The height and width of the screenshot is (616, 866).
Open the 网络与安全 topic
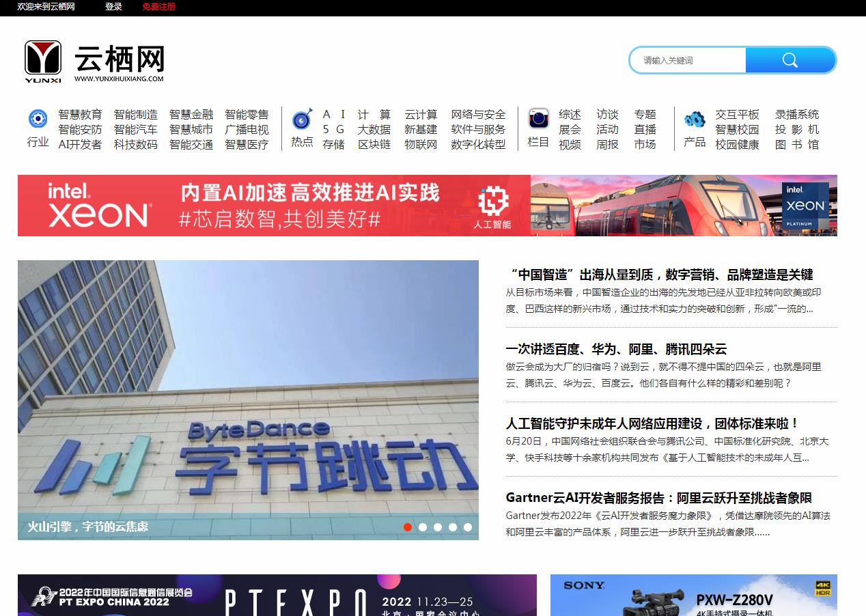[478, 115]
